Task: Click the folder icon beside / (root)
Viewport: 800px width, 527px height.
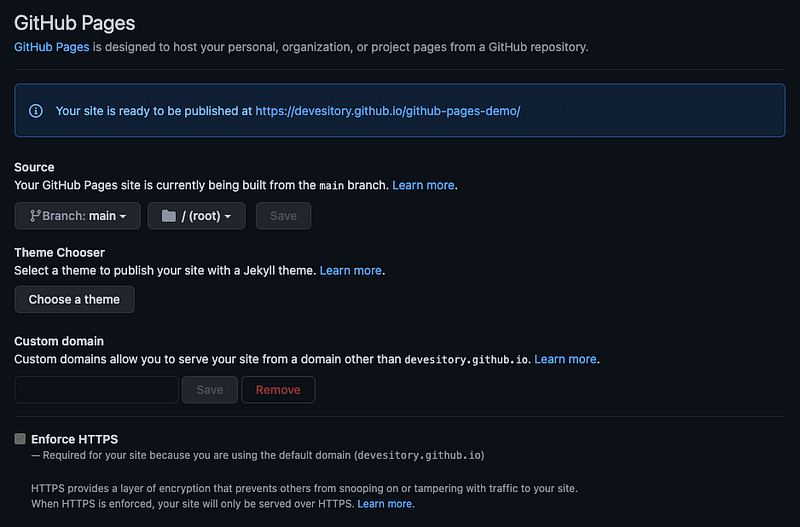Action: (169, 216)
